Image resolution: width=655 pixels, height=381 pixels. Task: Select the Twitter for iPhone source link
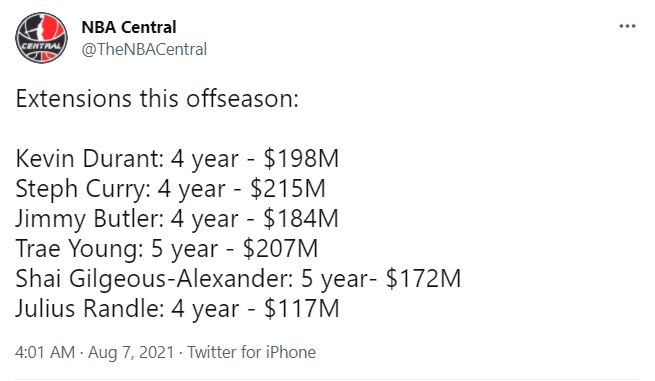click(x=251, y=352)
